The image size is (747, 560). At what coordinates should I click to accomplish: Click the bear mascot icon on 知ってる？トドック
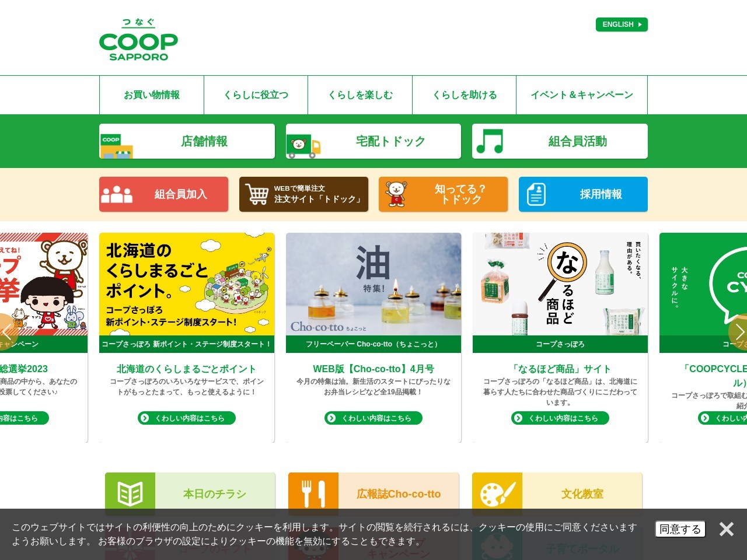coord(396,194)
